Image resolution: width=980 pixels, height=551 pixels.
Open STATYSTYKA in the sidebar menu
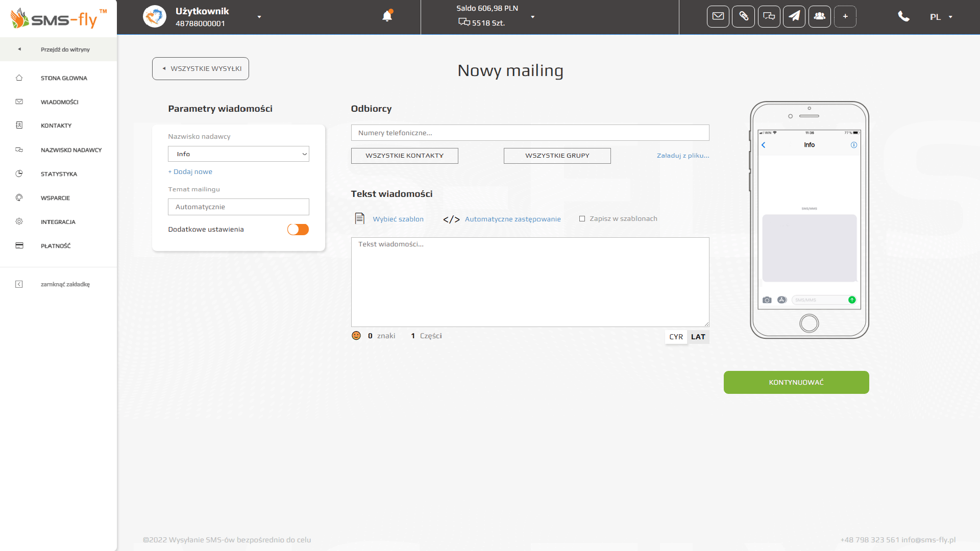pyautogui.click(x=59, y=174)
